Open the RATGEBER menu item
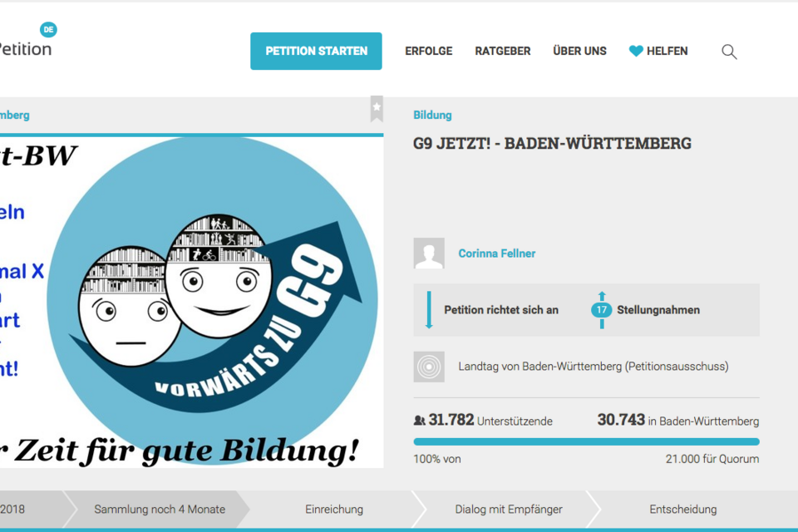Screen dimensions: 798x532 pos(503,51)
